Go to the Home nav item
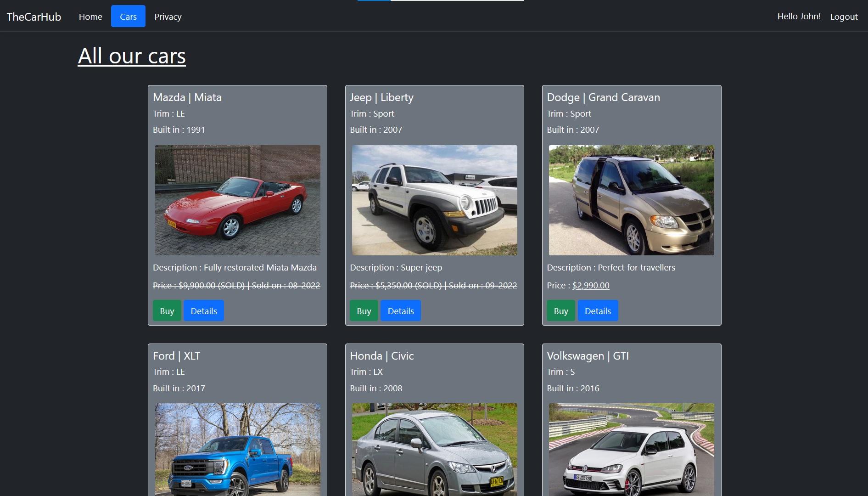The image size is (868, 496). tap(90, 17)
